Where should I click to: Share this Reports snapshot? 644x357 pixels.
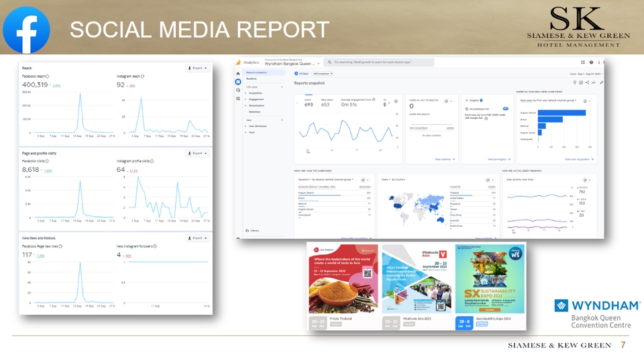[x=588, y=83]
